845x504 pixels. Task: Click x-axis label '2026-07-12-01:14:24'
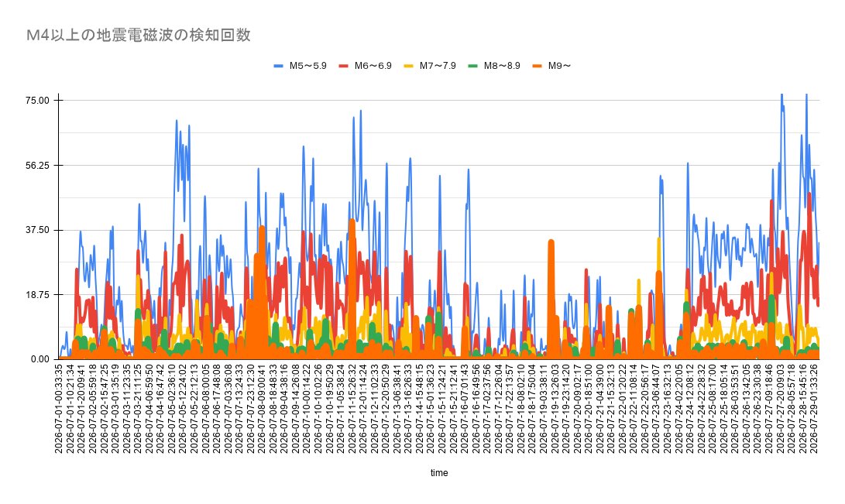(x=364, y=409)
